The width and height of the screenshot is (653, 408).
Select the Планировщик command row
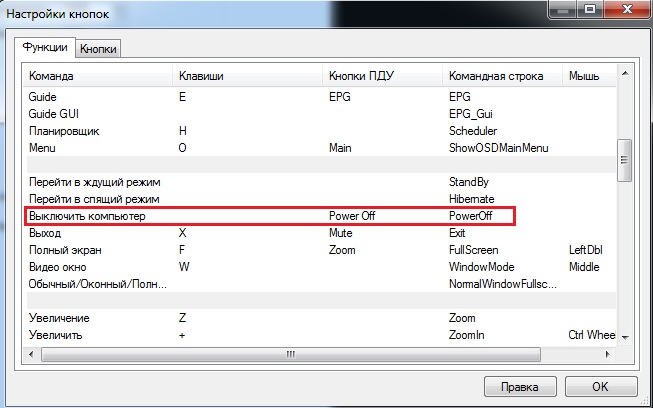tap(64, 131)
